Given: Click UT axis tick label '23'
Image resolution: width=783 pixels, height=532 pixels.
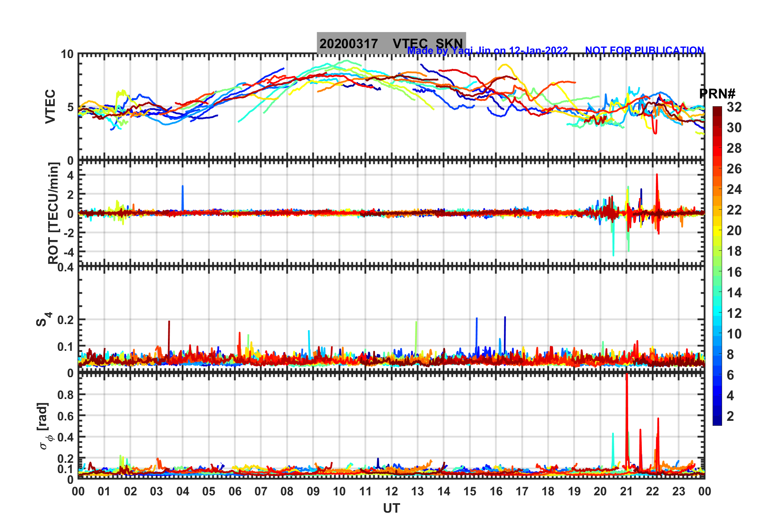Looking at the screenshot, I should [x=679, y=491].
